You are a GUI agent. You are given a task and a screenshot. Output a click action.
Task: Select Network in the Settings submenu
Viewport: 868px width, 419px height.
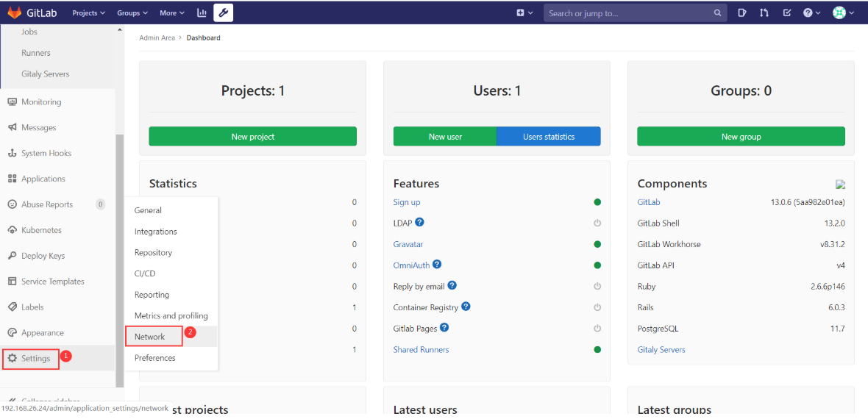[x=150, y=337]
